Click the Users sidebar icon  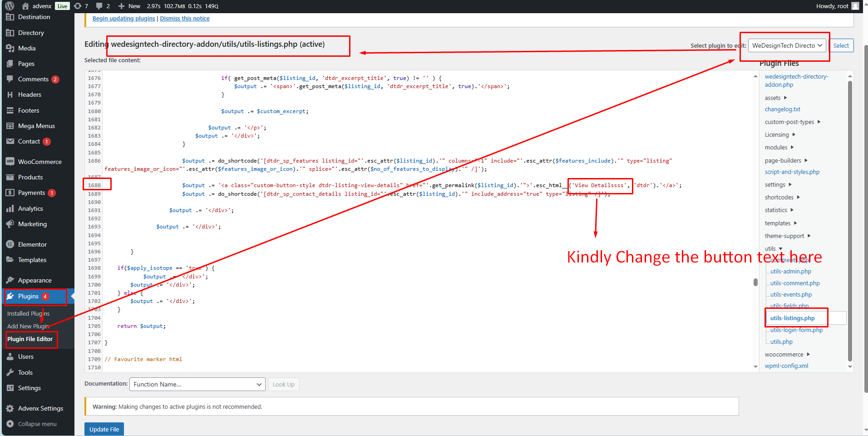click(10, 357)
